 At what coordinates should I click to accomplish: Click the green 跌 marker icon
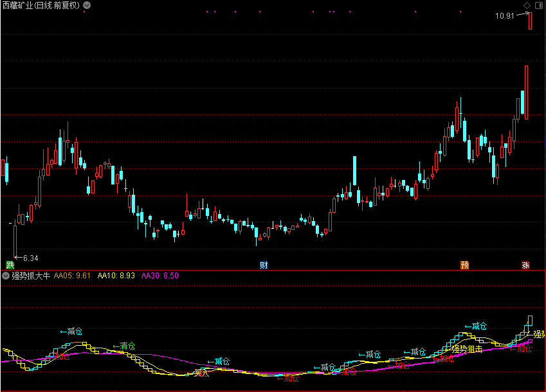point(10,265)
